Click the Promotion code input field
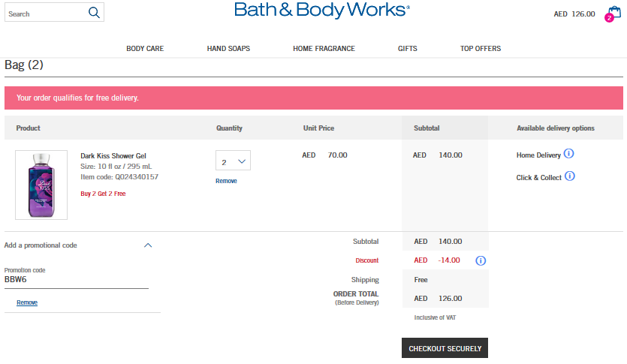Viewport: 627px width, 364px height. click(75, 279)
